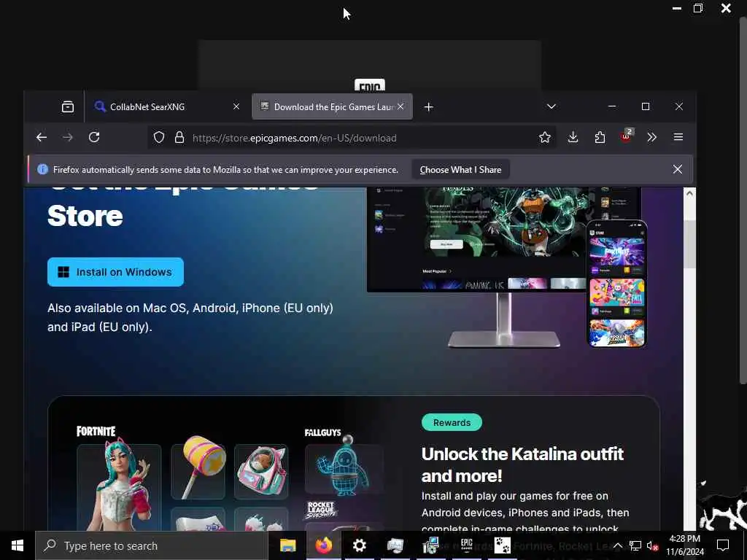Viewport: 747px width, 560px height.
Task: Click the phone store preview image
Action: coord(616,284)
